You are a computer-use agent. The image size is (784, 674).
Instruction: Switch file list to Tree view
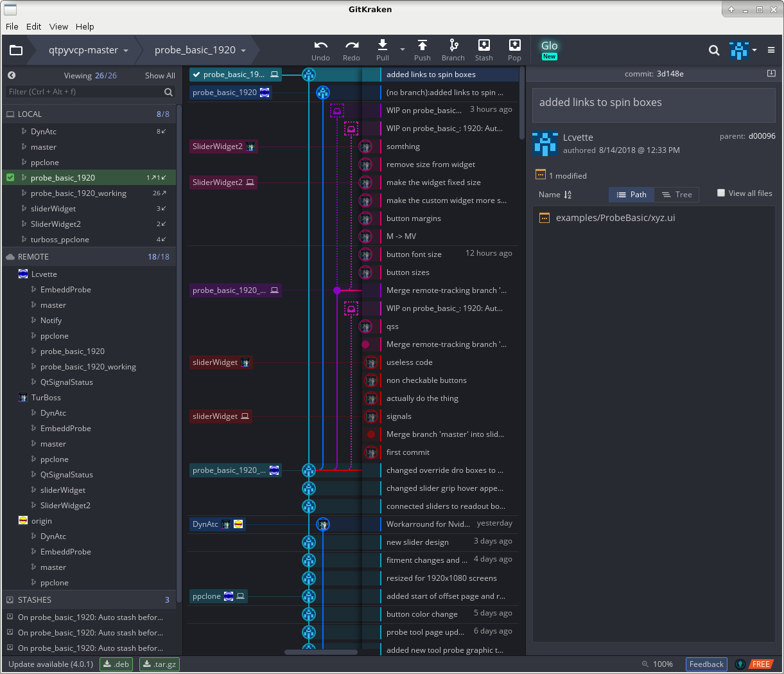pyautogui.click(x=677, y=195)
